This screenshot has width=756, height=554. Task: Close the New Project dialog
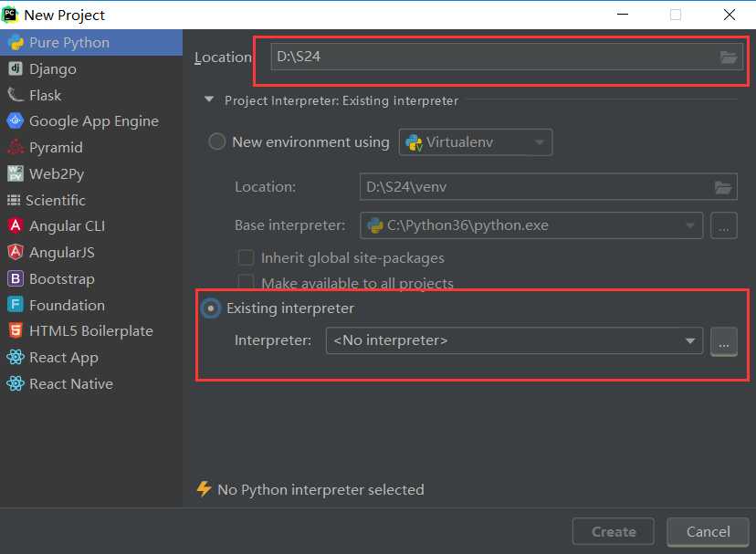pos(730,15)
